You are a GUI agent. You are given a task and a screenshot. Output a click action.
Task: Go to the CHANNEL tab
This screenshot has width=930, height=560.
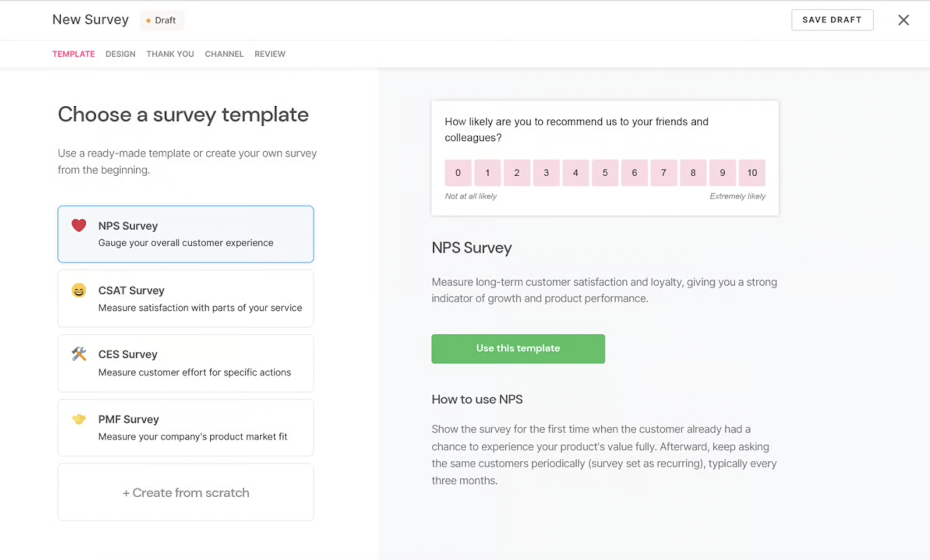(224, 54)
